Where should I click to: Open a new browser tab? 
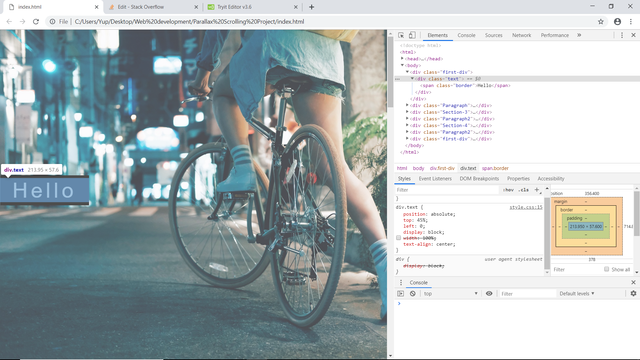pos(311,7)
